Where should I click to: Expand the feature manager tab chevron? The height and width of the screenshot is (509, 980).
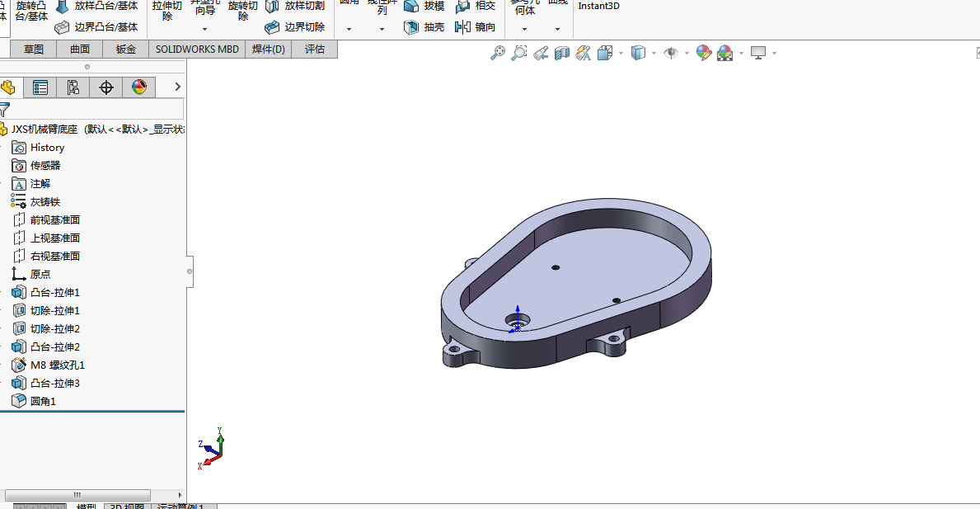point(177,87)
